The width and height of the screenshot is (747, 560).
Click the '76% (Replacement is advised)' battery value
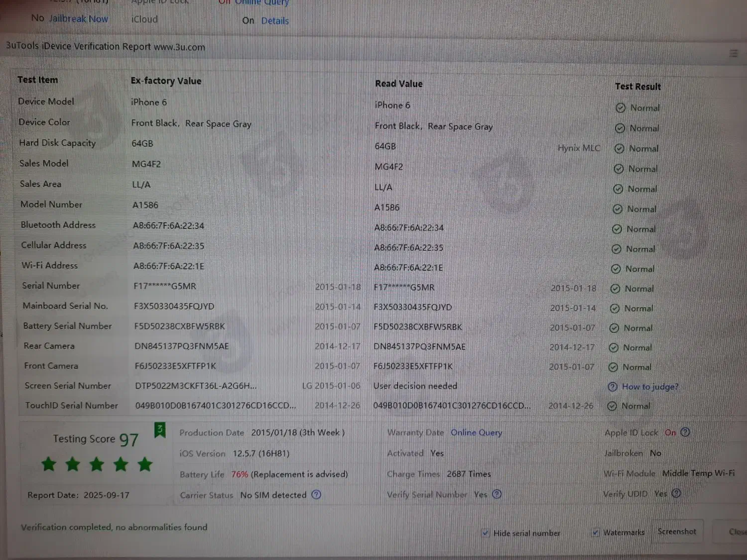[289, 474]
